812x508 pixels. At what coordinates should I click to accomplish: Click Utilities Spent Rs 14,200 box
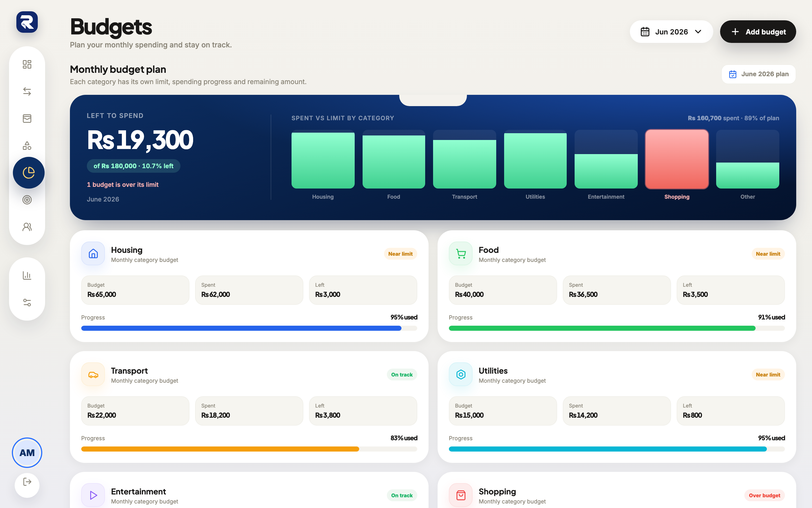(x=617, y=411)
